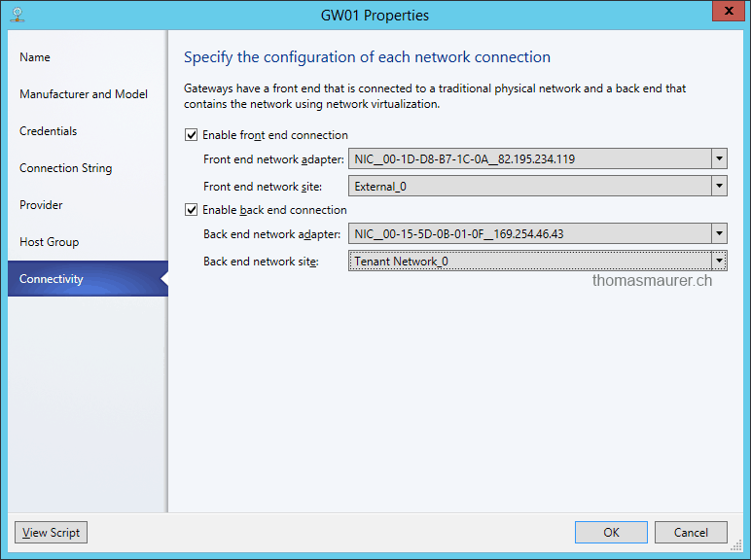Confirm changes with OK button
The width and height of the screenshot is (751, 560).
click(611, 533)
